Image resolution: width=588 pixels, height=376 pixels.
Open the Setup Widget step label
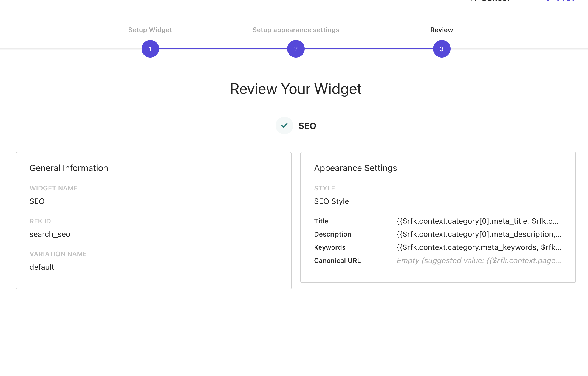pyautogui.click(x=150, y=30)
